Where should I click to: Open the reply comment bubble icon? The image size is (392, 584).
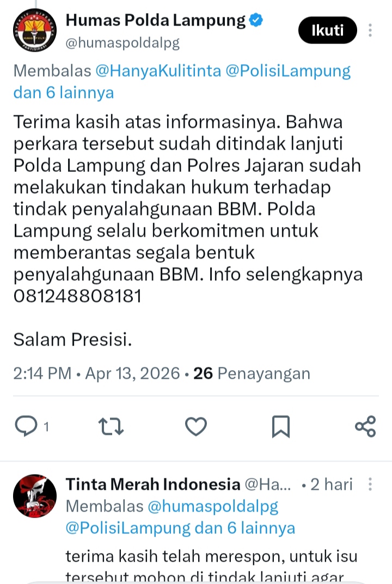tap(26, 426)
